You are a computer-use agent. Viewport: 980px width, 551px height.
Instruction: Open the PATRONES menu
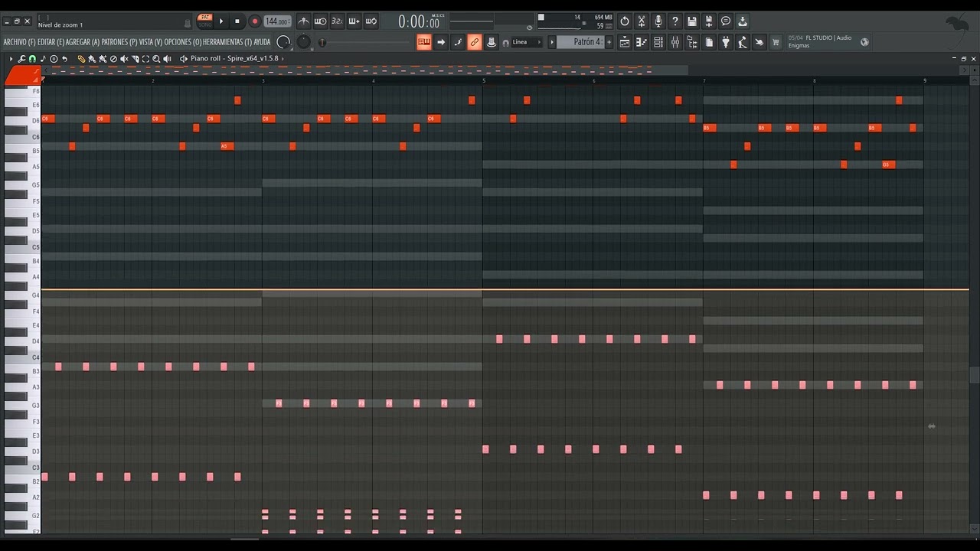click(x=119, y=42)
